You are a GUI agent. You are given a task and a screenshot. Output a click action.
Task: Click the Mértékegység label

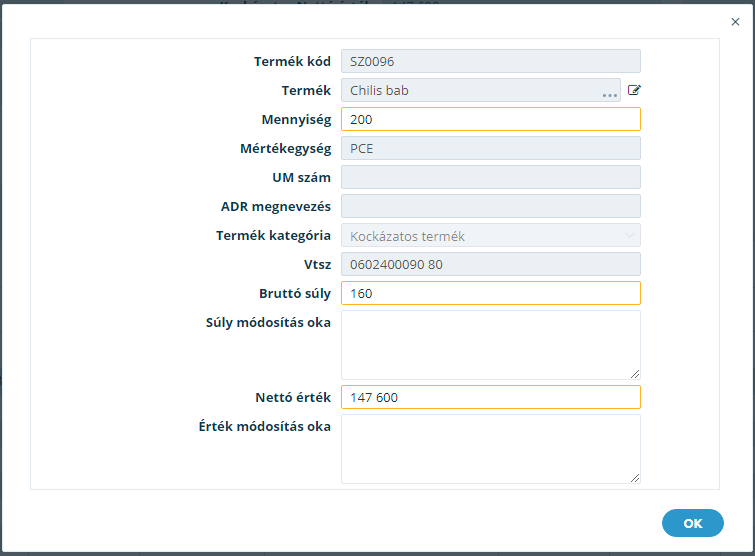tap(286, 149)
